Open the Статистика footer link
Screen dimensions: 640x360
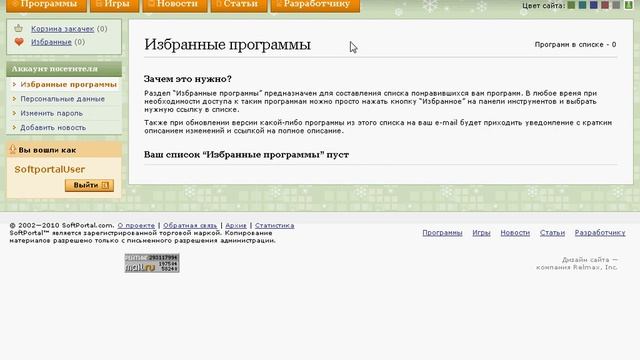tap(274, 225)
